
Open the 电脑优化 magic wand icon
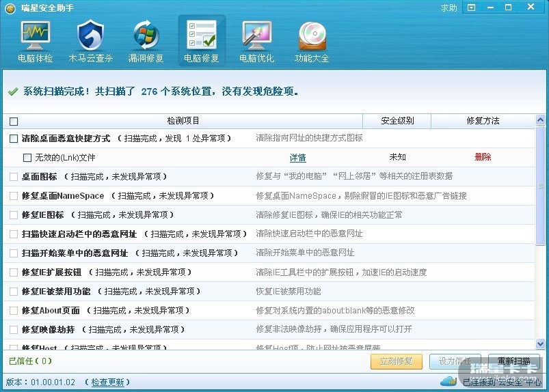[256, 36]
